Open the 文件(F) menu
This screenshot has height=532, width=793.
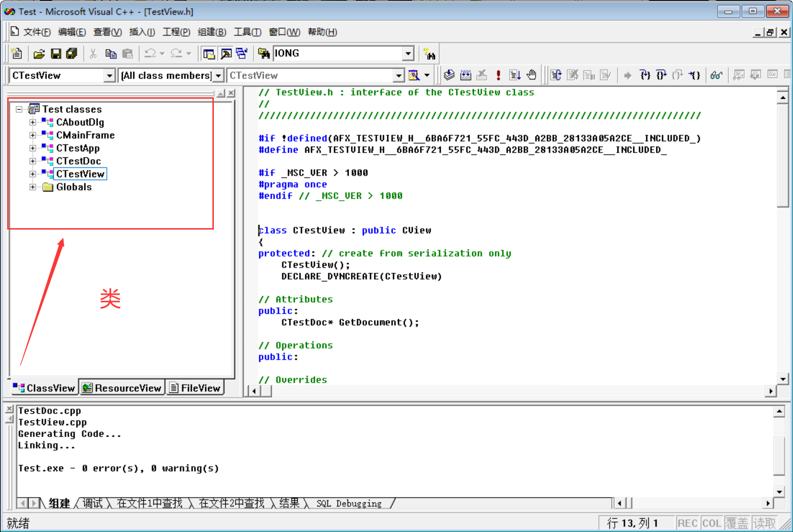(37, 32)
